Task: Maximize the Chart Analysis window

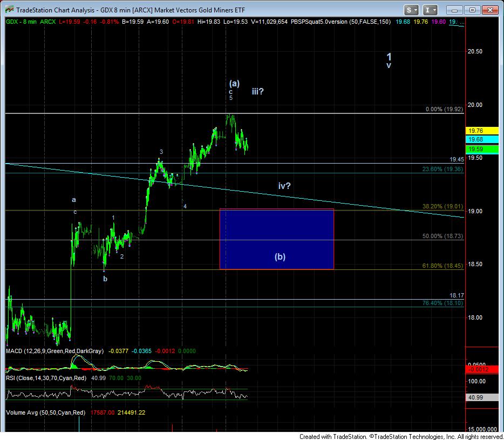Action: 472,10
